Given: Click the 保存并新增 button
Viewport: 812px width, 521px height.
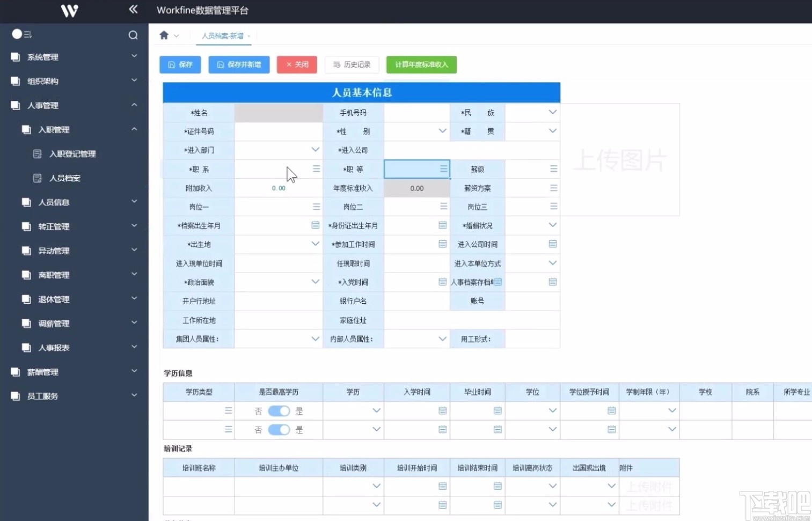Looking at the screenshot, I should pos(238,64).
